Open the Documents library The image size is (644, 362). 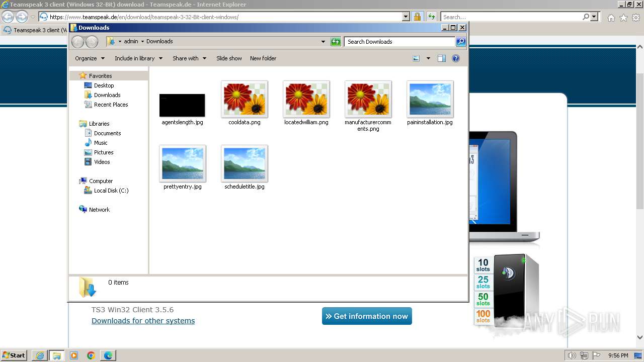pyautogui.click(x=107, y=133)
